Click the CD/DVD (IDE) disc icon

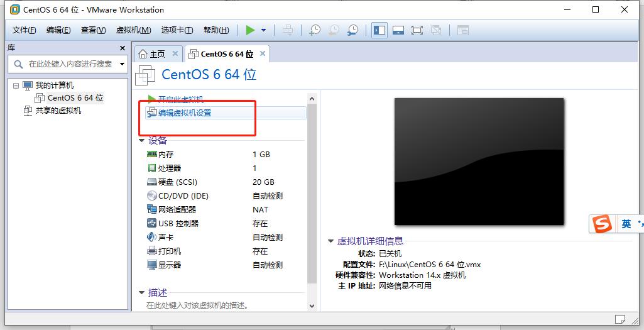pyautogui.click(x=151, y=195)
